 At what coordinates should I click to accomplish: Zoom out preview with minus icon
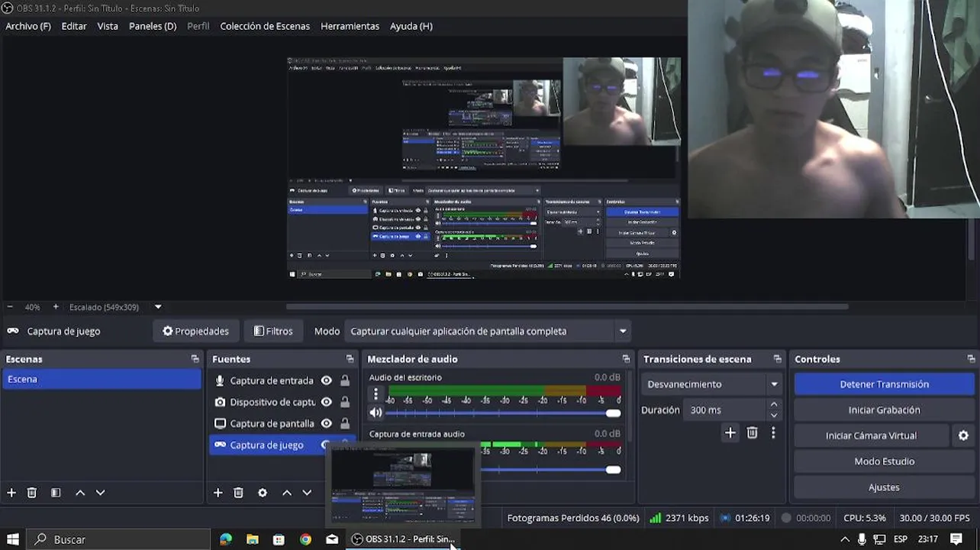(x=10, y=307)
